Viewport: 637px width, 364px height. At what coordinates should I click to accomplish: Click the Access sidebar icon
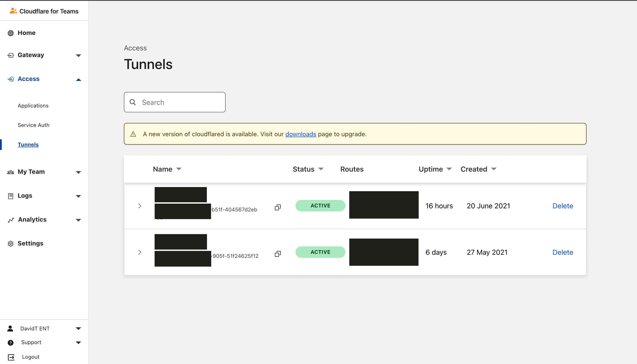(x=10, y=79)
